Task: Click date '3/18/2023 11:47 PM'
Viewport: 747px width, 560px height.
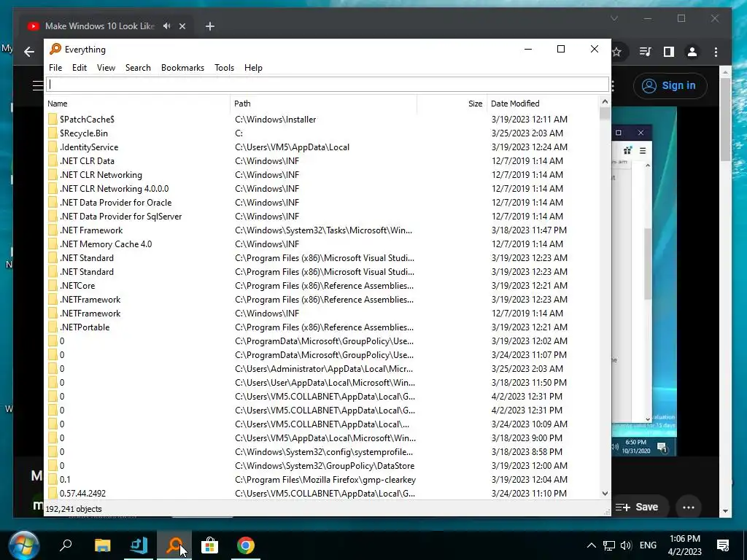Action: [x=530, y=230]
